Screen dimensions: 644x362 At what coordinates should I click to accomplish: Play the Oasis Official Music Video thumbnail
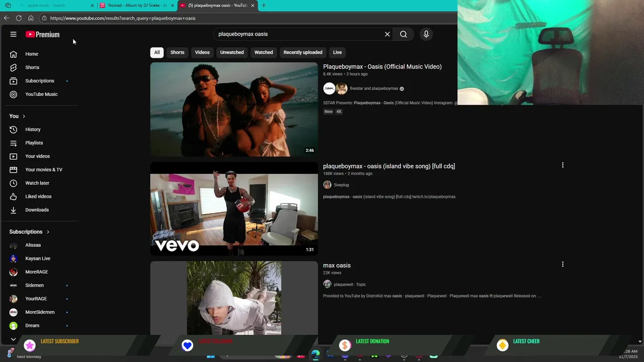[x=234, y=110]
